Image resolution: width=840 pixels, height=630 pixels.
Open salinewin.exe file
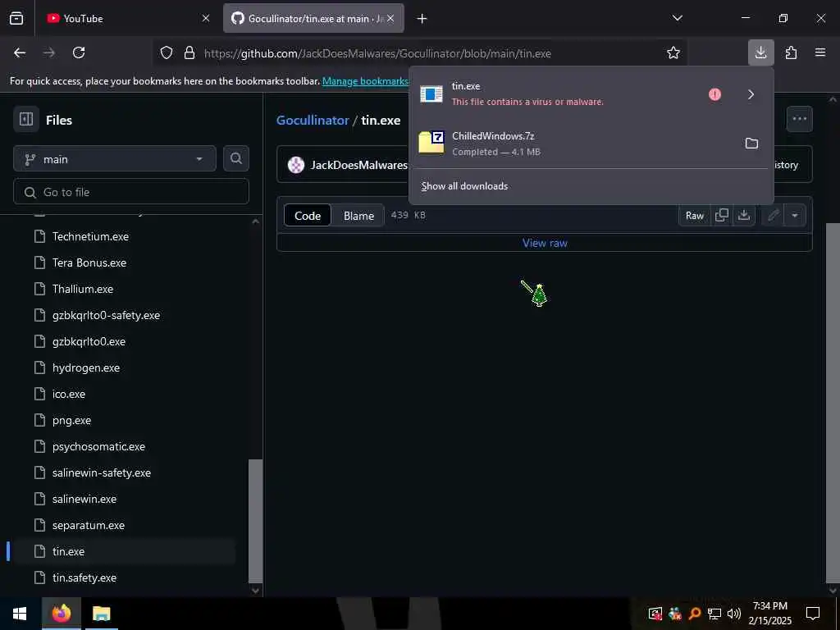pyautogui.click(x=84, y=499)
